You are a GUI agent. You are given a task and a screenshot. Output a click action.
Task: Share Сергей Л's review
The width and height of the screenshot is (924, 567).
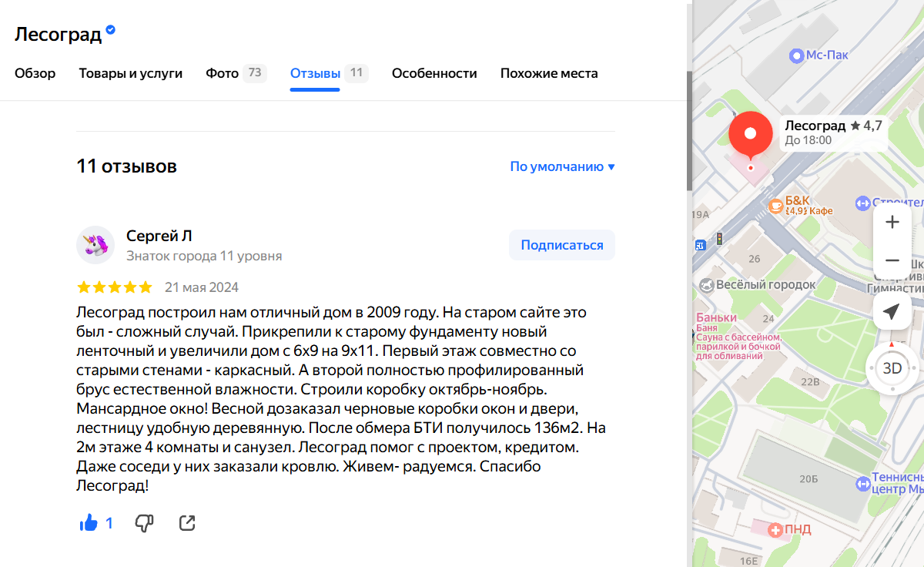(187, 523)
